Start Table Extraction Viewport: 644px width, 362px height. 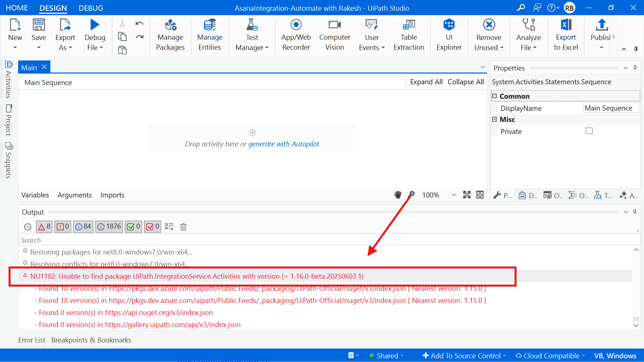pos(409,35)
